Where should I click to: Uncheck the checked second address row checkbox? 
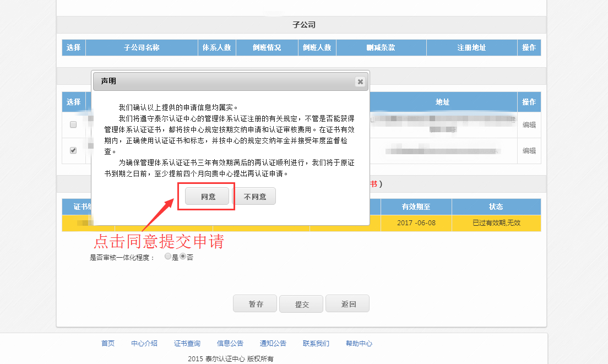73,150
